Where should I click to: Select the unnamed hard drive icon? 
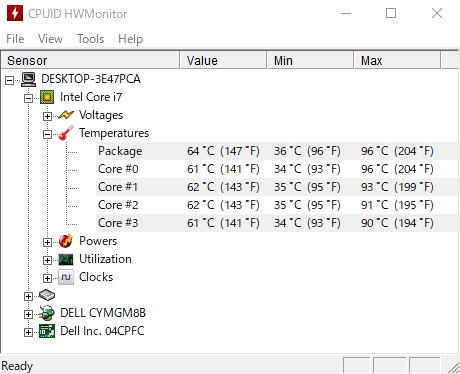[47, 295]
